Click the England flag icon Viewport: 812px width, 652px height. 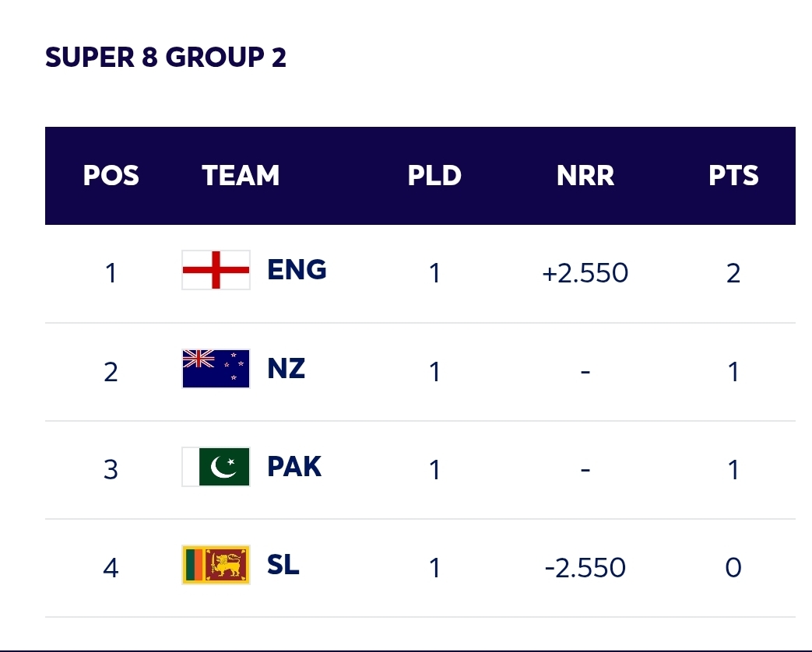click(x=216, y=270)
